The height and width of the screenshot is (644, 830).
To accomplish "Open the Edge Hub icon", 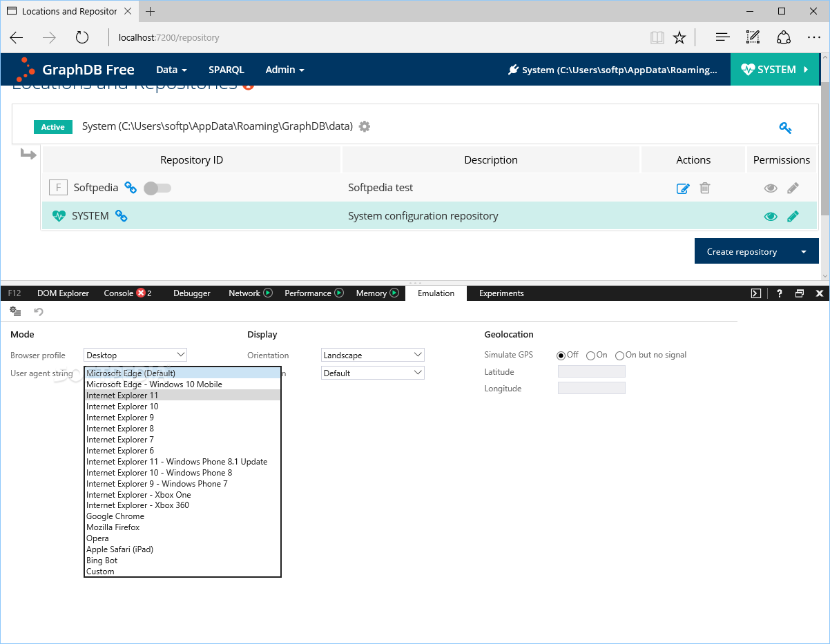I will click(x=722, y=37).
